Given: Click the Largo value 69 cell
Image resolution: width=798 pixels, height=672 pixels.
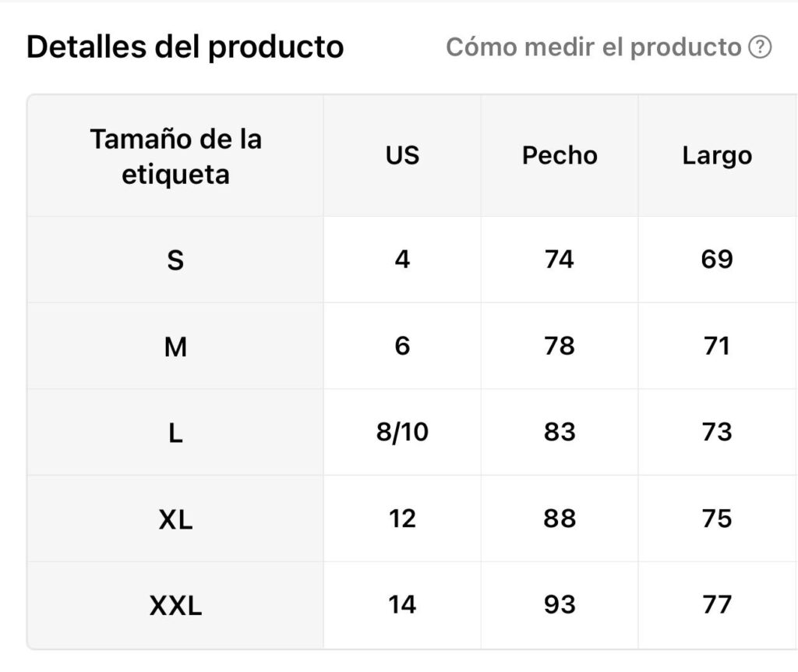Looking at the screenshot, I should click(718, 260).
